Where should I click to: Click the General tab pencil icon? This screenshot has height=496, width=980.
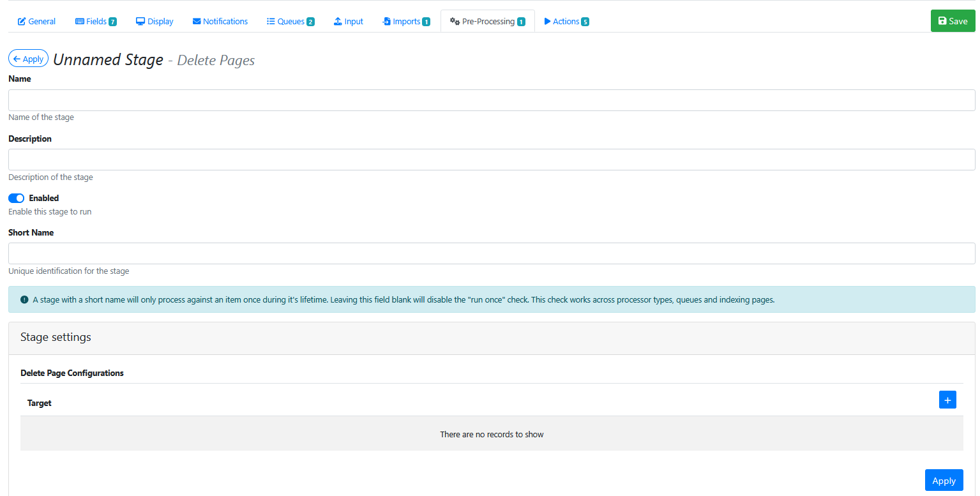[22, 22]
